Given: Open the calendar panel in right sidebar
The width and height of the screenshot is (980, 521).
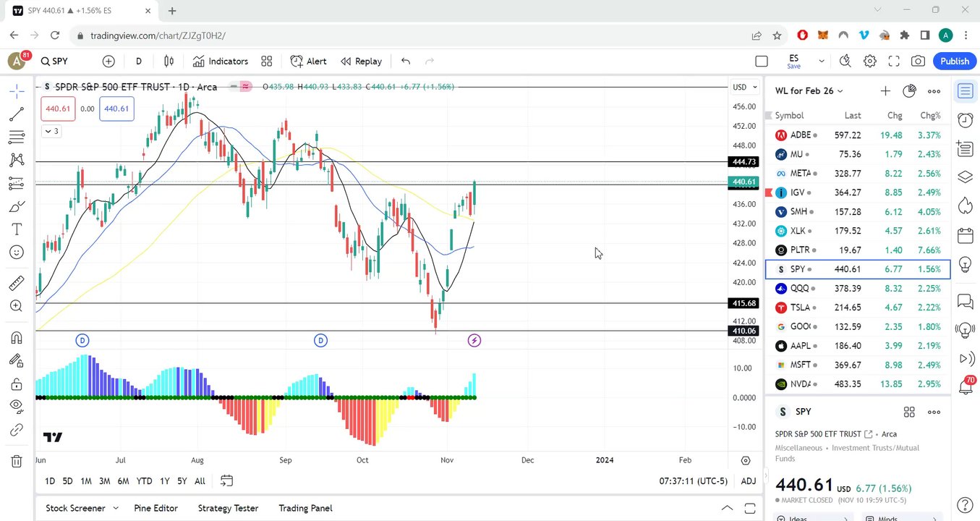Looking at the screenshot, I should [x=965, y=236].
